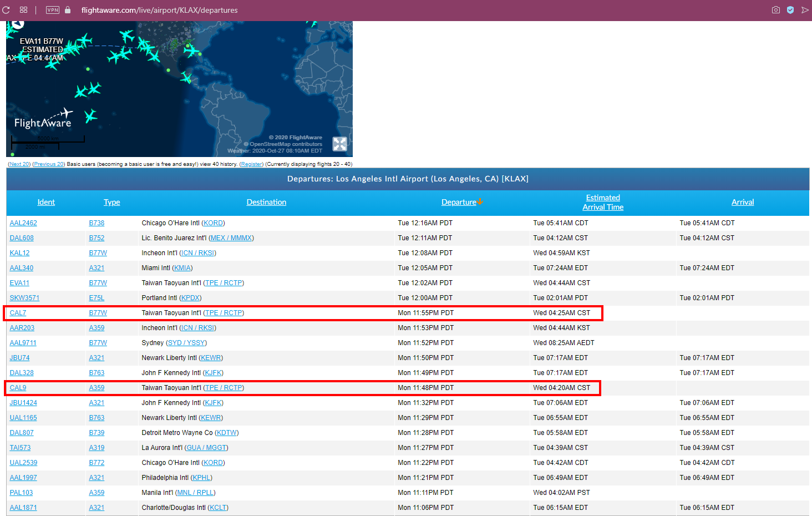Open flight SKW3571 details
812x516 pixels.
[x=24, y=298]
